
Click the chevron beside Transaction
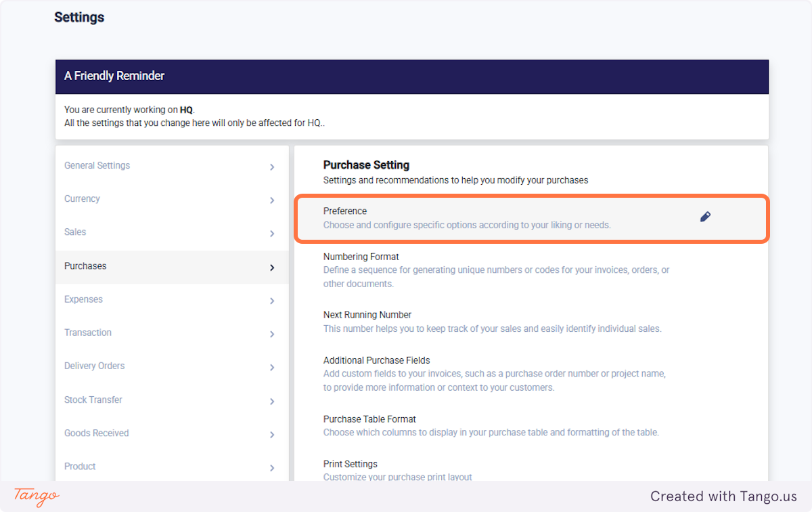[272, 334]
